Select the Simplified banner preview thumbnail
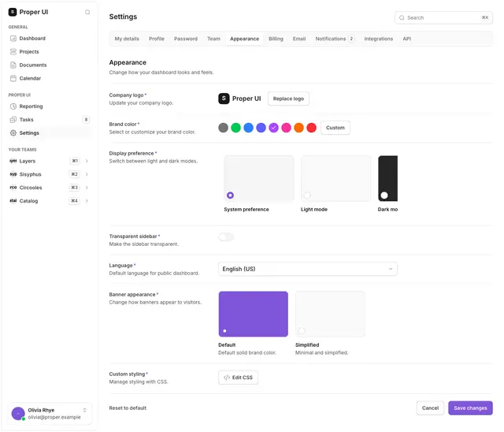This screenshot has height=432, width=504. [x=330, y=314]
